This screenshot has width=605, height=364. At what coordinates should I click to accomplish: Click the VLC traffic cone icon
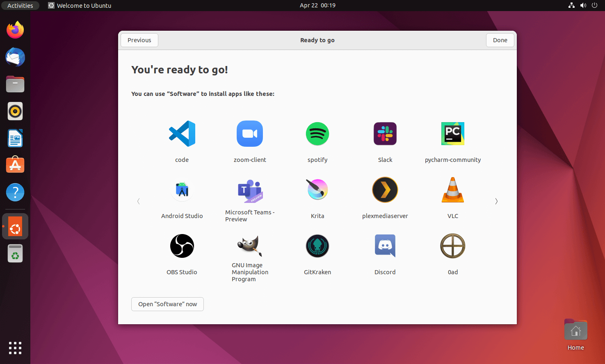pyautogui.click(x=452, y=190)
